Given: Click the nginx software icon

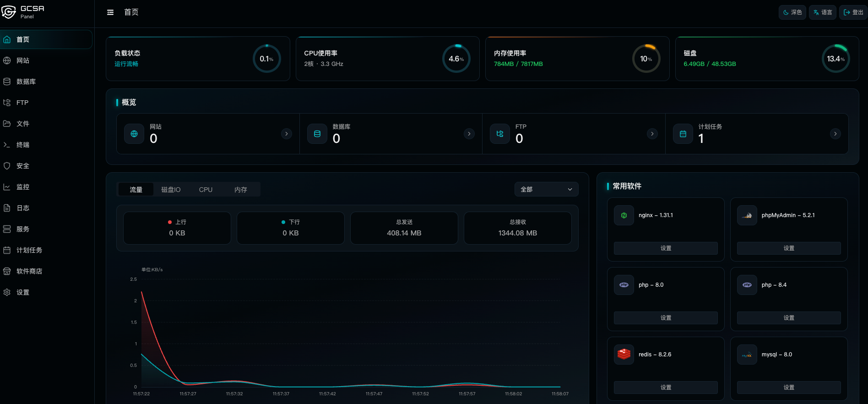Looking at the screenshot, I should [x=624, y=215].
